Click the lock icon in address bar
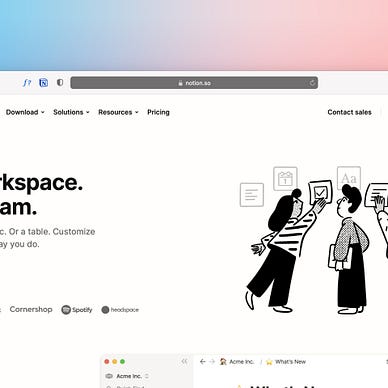This screenshot has height=388, width=388. pos(180,83)
